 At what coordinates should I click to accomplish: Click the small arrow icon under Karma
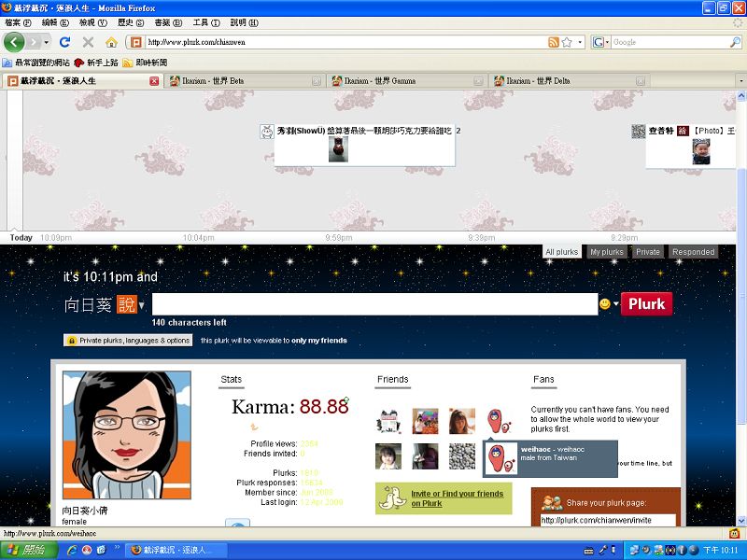point(254,427)
